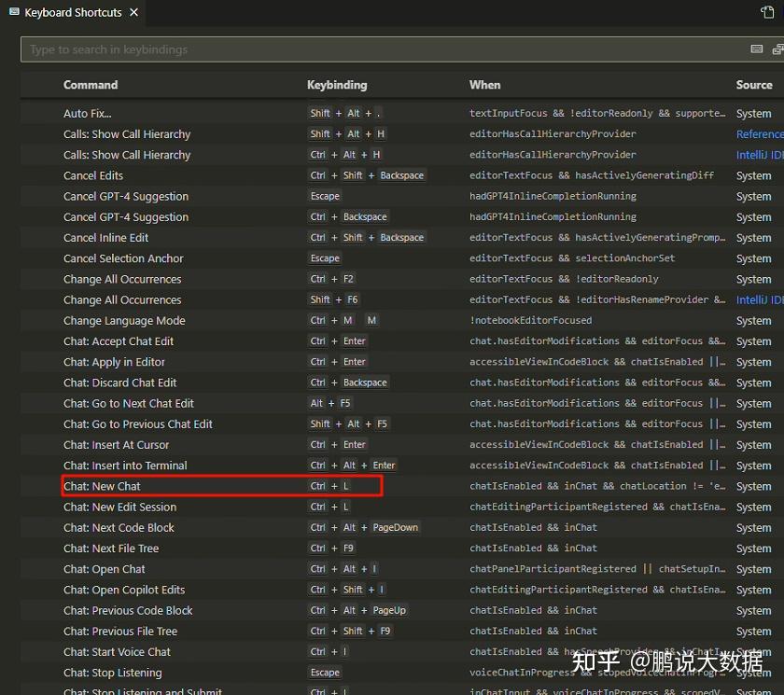Click the Record Keys keyboard icon
The width and height of the screenshot is (784, 695).
pos(757,49)
